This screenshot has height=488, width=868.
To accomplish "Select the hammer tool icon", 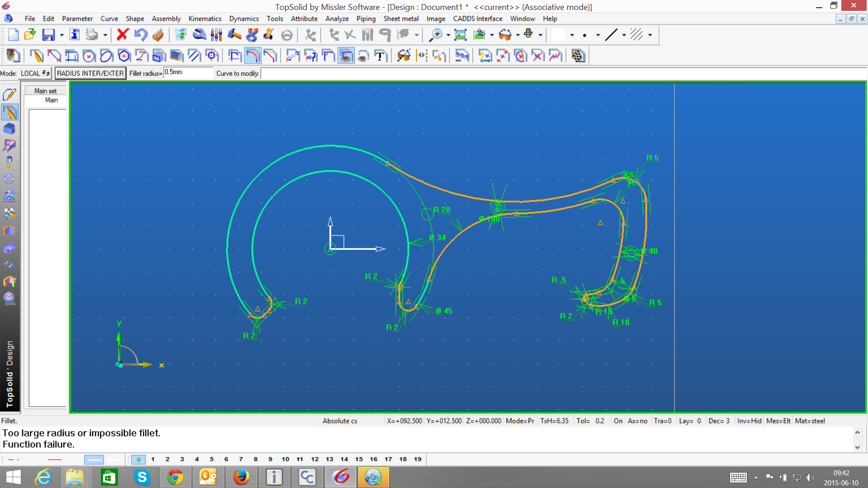I will point(234,35).
